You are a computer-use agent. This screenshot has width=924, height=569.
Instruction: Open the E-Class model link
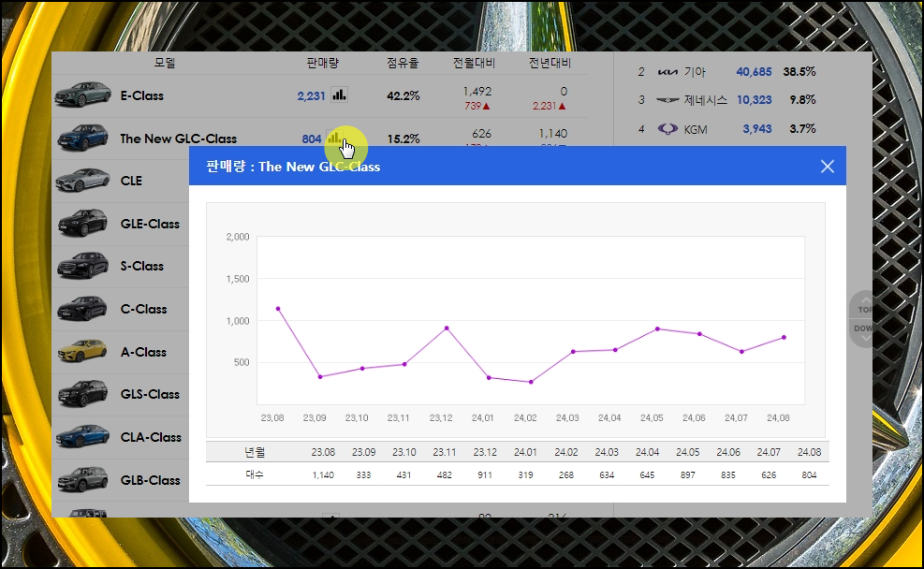(142, 95)
